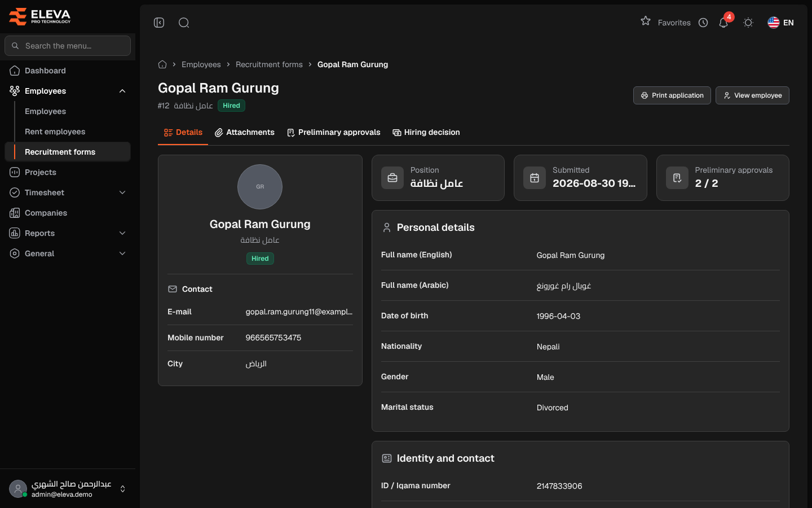
Task: Select Recruitment forms in the sidebar
Action: [68, 152]
